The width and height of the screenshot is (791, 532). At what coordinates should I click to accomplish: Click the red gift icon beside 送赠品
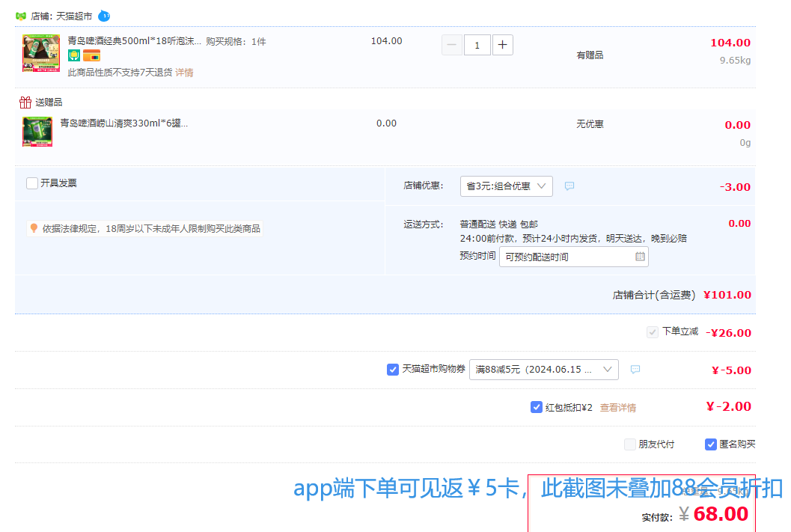25,103
